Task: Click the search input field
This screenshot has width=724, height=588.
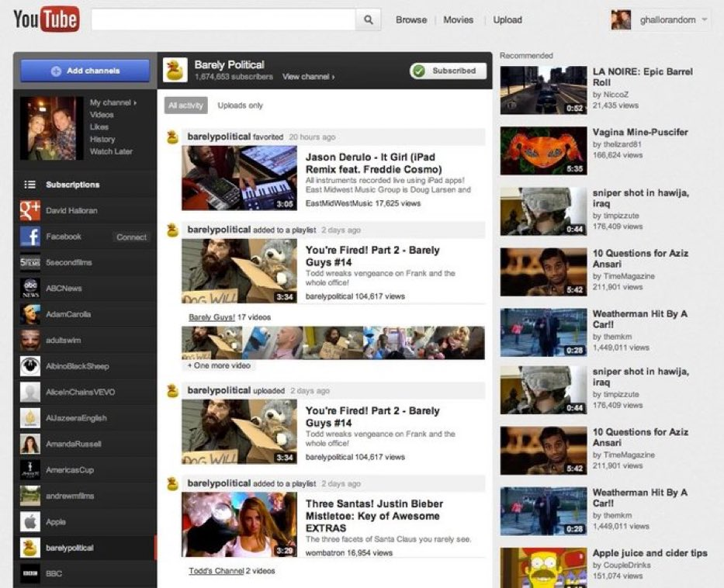Action: pyautogui.click(x=223, y=19)
